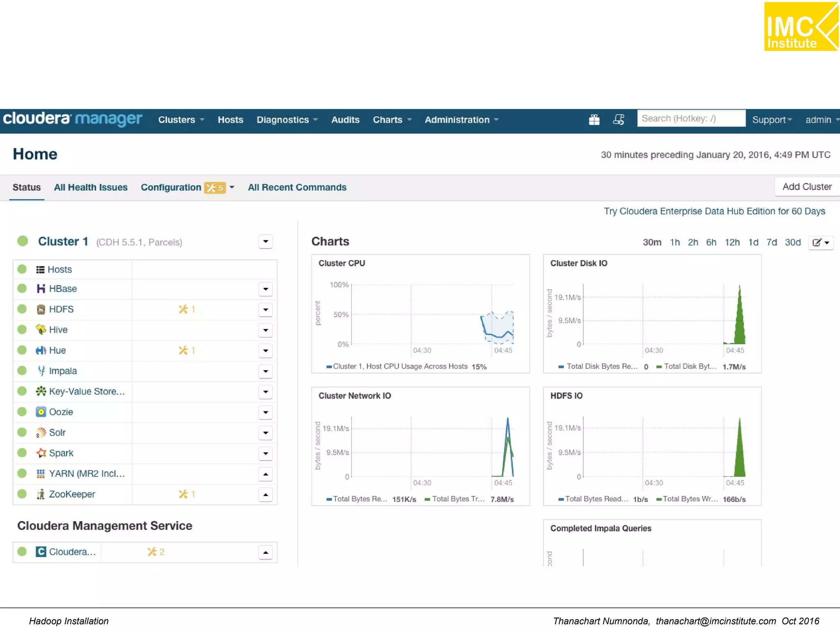Click the Add Cluster button
Viewport: 840px width, 630px height.
point(807,187)
